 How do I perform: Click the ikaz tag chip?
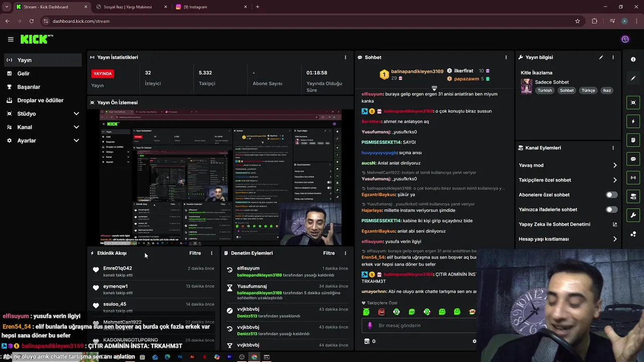[x=607, y=90]
